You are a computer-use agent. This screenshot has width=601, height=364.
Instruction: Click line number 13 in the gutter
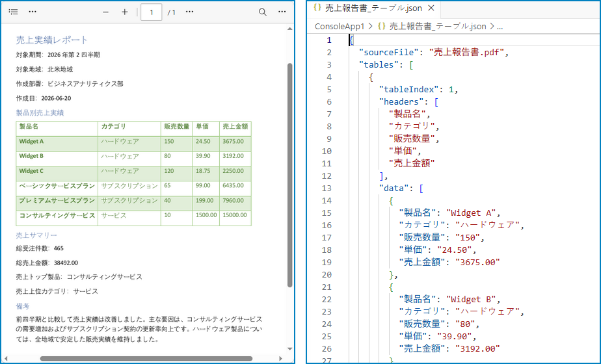point(327,188)
